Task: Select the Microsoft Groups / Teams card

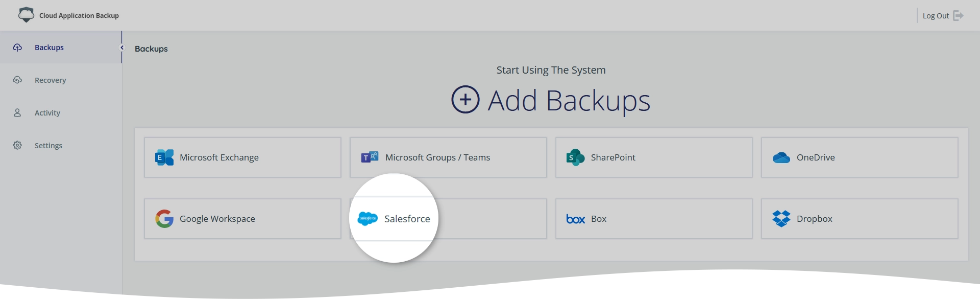Action: [448, 157]
